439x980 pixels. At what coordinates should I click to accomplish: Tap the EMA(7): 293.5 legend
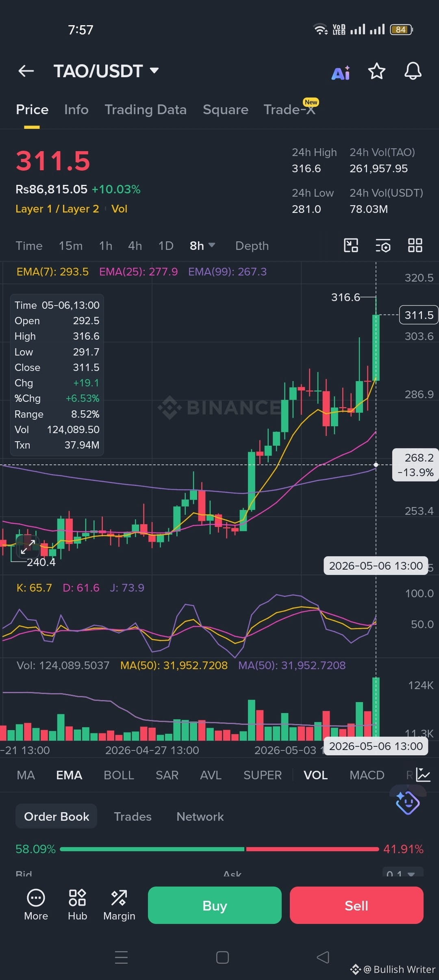coord(52,271)
